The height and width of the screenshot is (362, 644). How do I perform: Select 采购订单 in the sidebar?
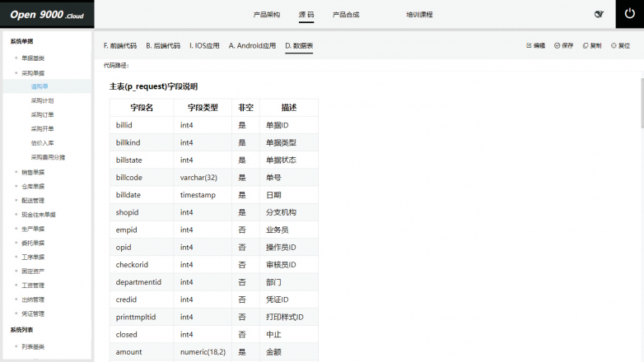click(x=43, y=114)
